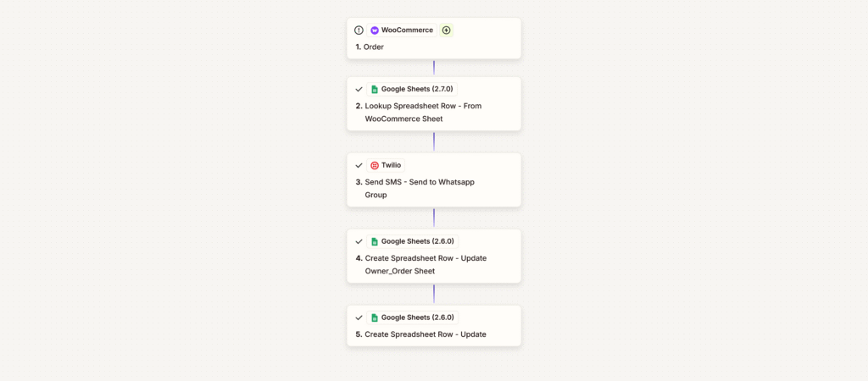Click the checkmark status on step 5
868x381 pixels.
click(359, 317)
